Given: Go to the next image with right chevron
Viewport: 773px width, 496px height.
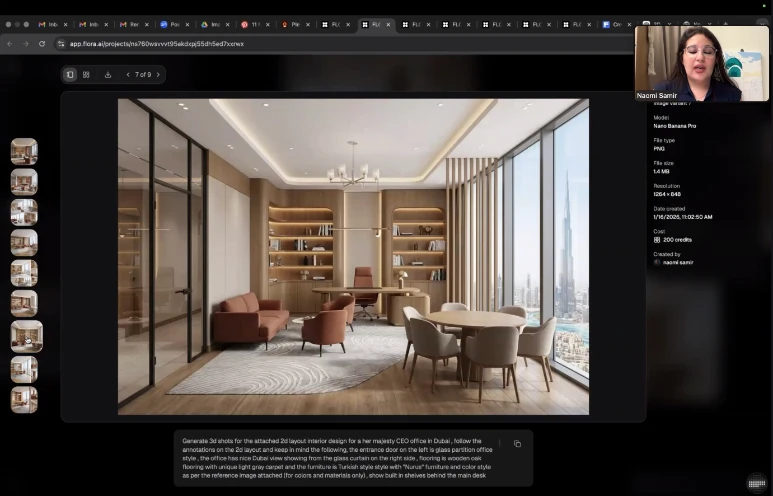Looking at the screenshot, I should pos(158,74).
